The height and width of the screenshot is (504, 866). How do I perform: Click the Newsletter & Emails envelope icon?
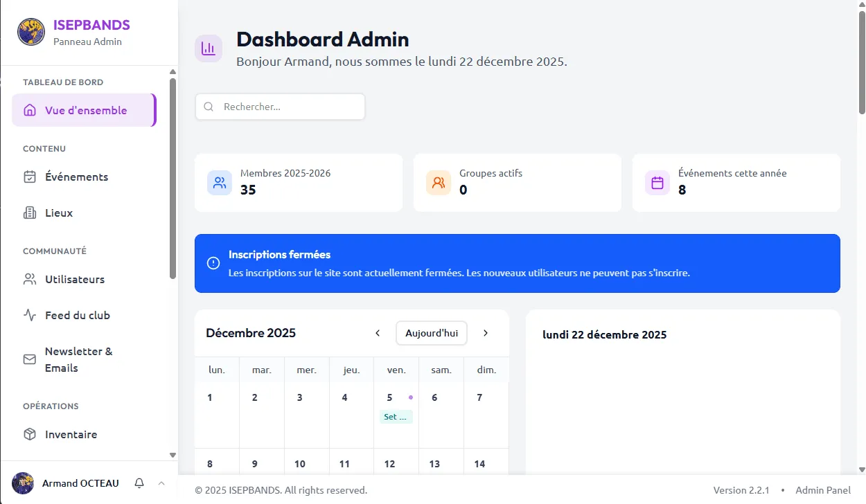(28, 359)
